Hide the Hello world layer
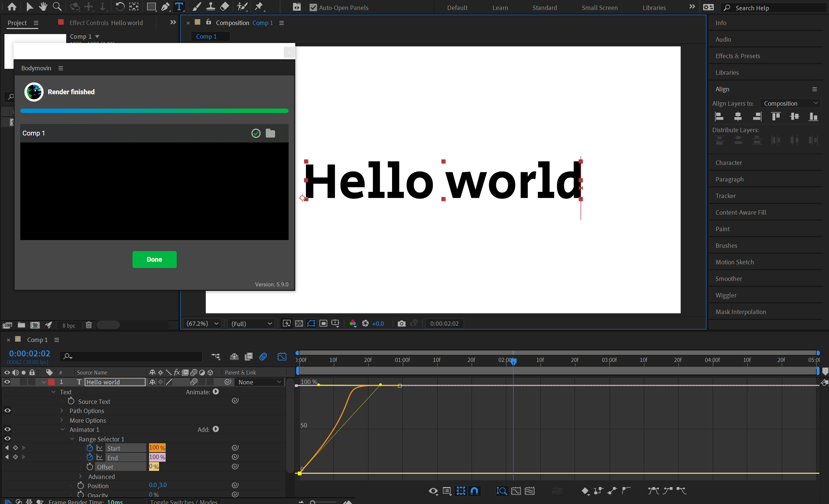 click(x=7, y=382)
